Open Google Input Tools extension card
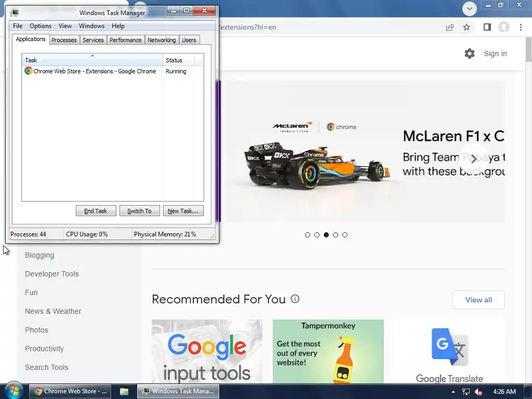The height and width of the screenshot is (399, 532). (207, 351)
